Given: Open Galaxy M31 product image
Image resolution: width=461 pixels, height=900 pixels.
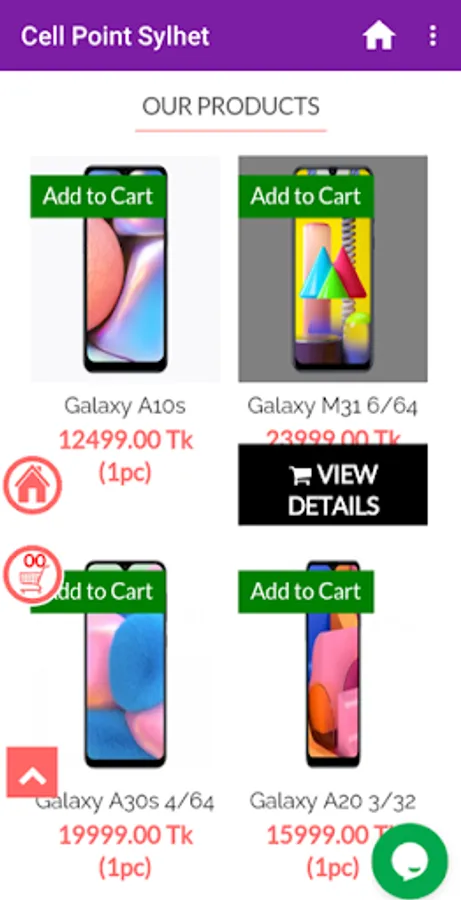Looking at the screenshot, I should pos(333,287).
